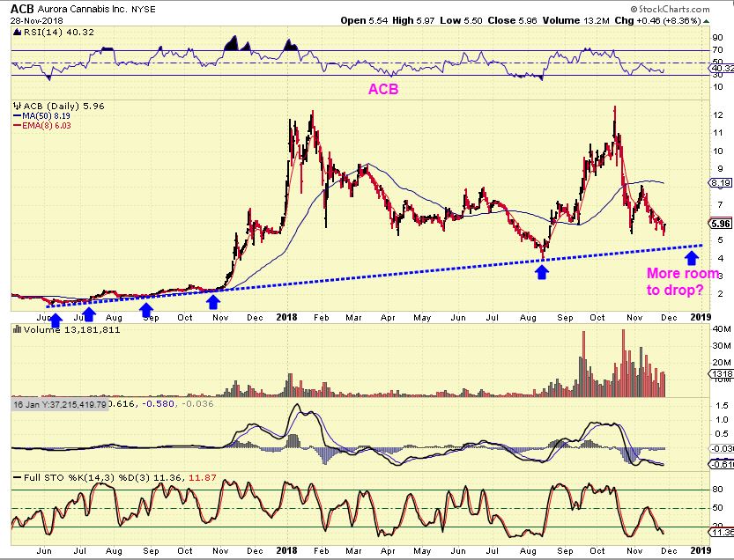Click the MA(50) blue legend line sample

[x=18, y=116]
